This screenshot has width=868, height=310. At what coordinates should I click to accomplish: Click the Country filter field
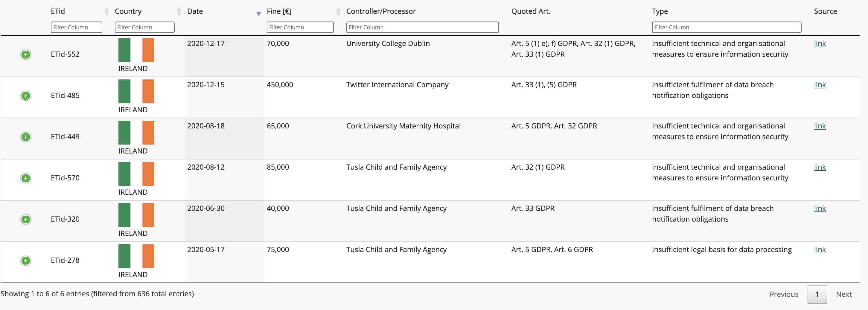pyautogui.click(x=144, y=27)
